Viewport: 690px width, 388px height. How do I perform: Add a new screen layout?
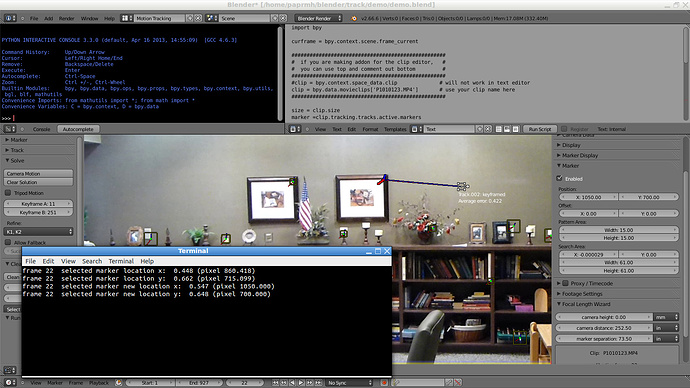(x=190, y=18)
